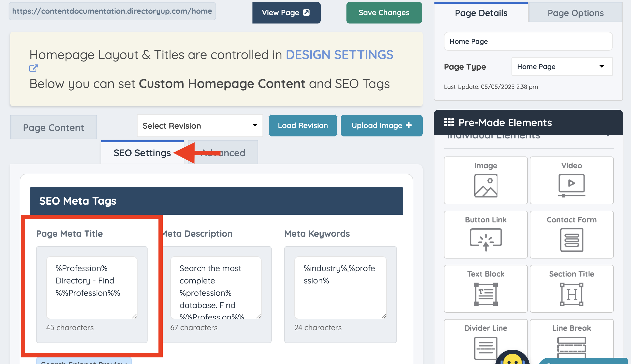The image size is (631, 364).
Task: Select the Contact Form element icon
Action: point(571,239)
